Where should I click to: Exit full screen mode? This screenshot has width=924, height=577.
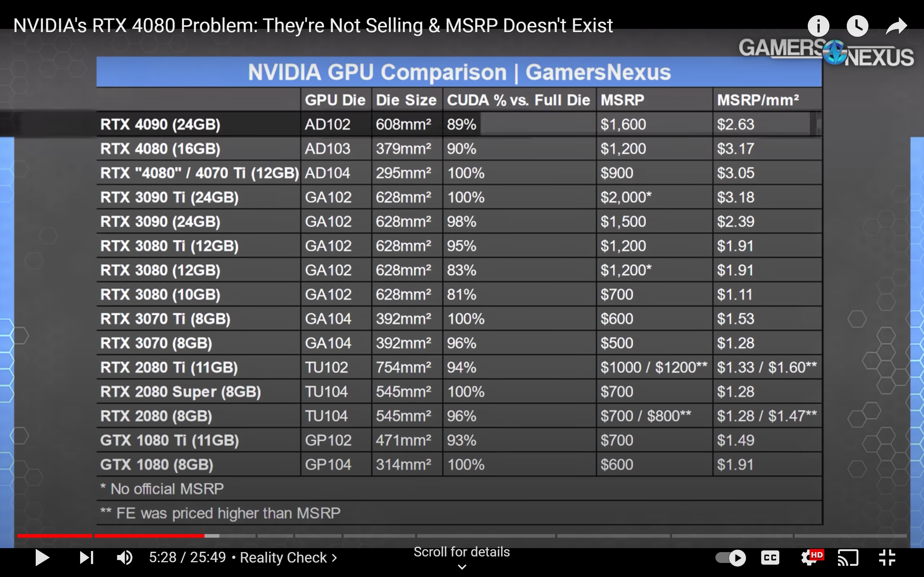point(887,558)
